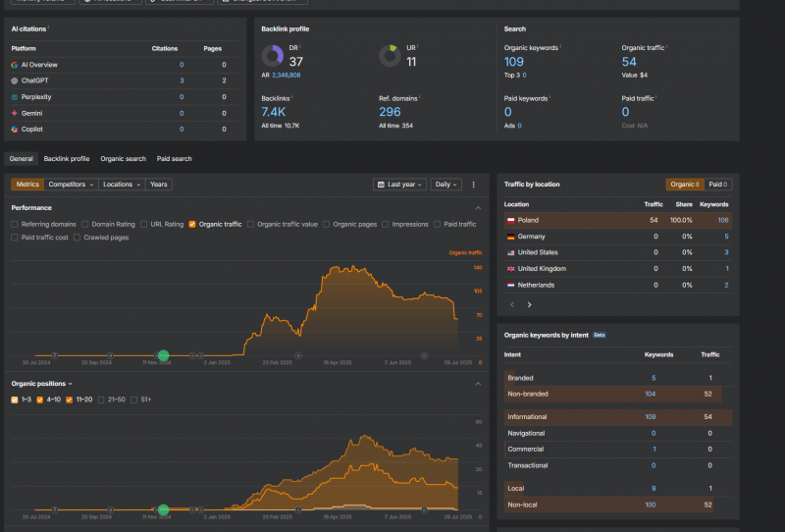Click the Perplexity platform icon
This screenshot has height=532, width=785.
(x=14, y=97)
